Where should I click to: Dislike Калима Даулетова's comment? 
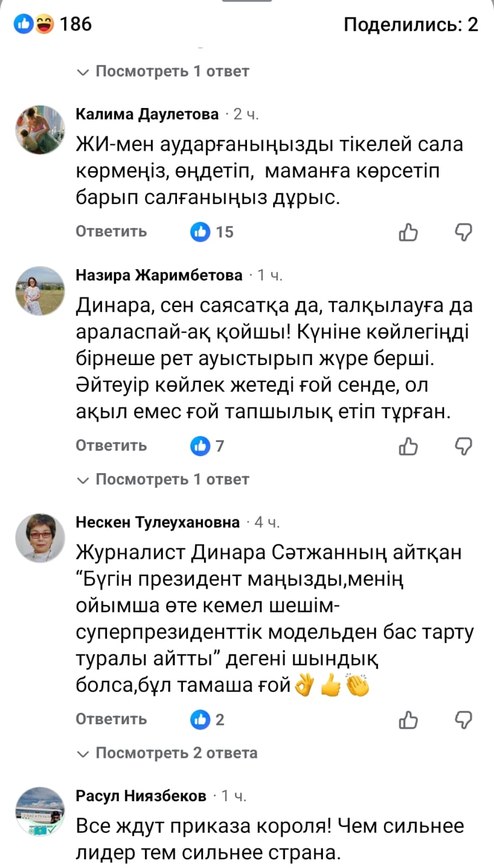463,232
